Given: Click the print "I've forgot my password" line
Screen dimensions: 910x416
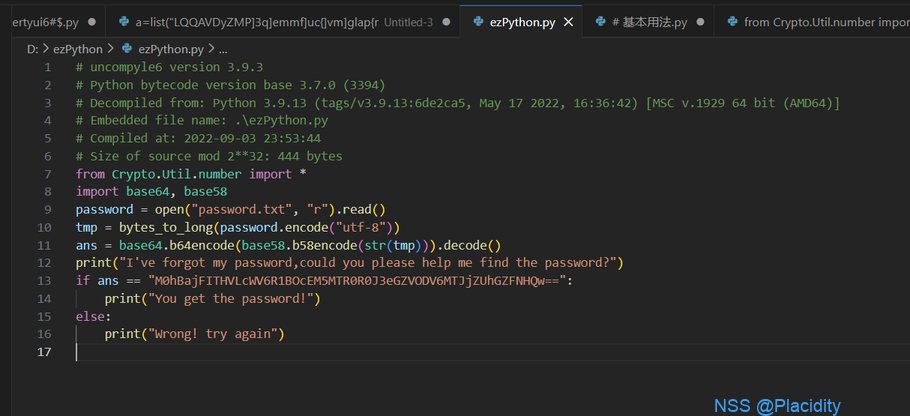Looking at the screenshot, I should [349, 263].
